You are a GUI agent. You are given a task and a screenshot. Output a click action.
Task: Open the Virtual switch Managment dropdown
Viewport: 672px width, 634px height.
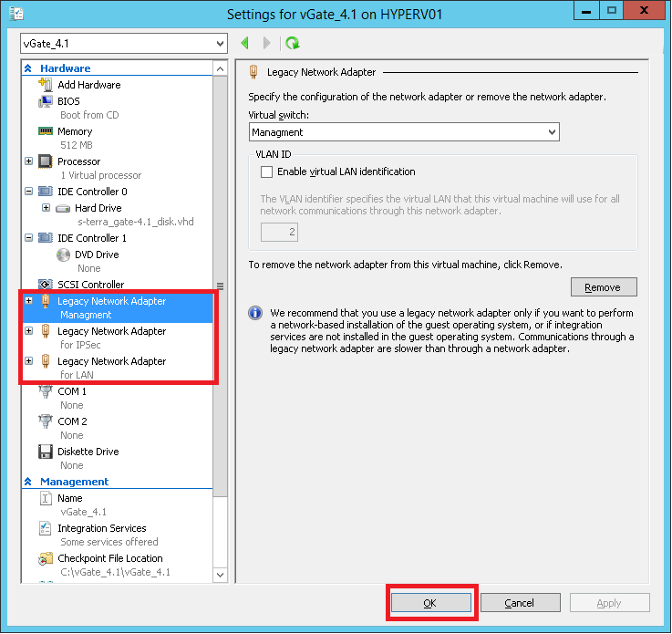point(404,132)
